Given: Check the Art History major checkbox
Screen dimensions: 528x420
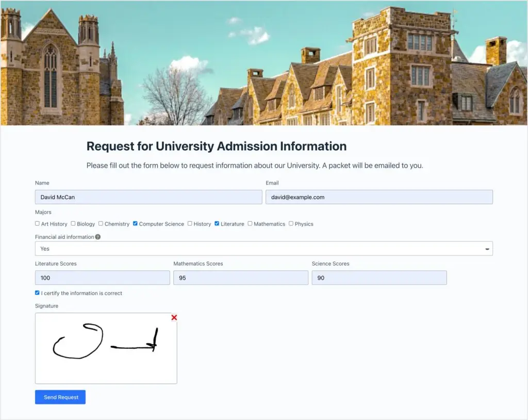Looking at the screenshot, I should click(37, 223).
